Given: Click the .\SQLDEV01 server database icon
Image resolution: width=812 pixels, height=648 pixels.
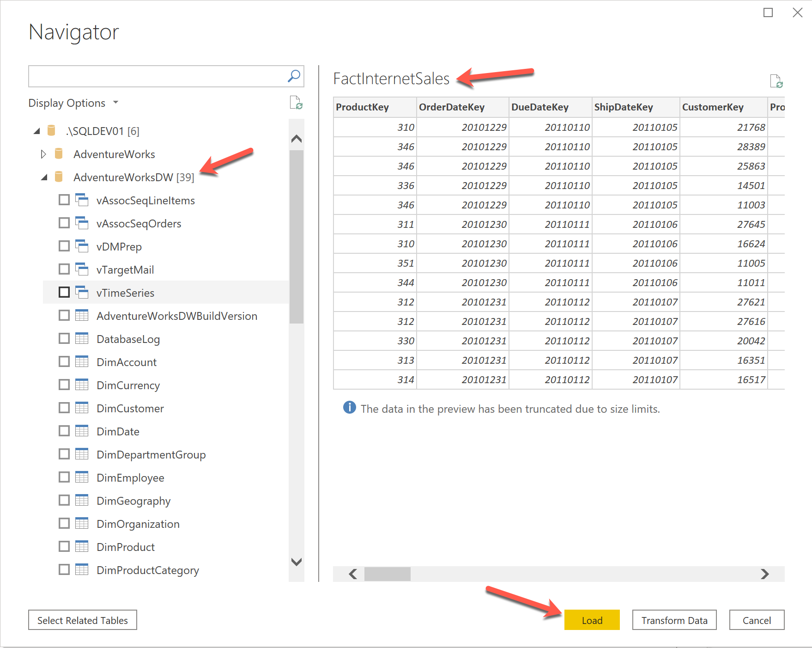Looking at the screenshot, I should (51, 131).
